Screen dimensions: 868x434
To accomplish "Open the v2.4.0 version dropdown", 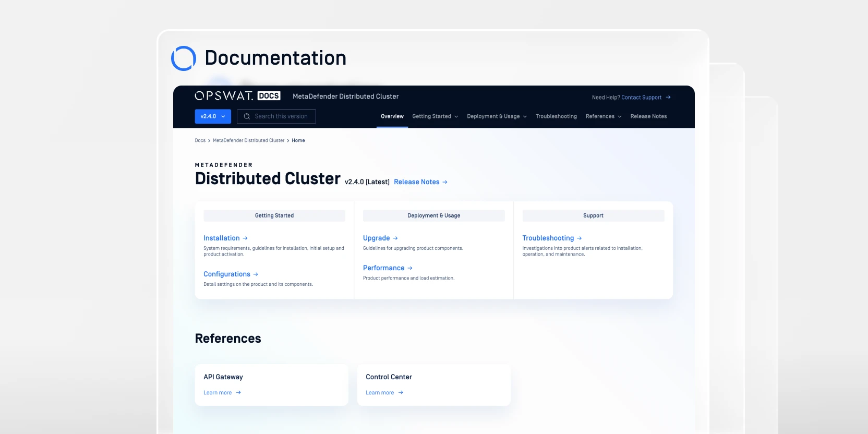I will 213,116.
